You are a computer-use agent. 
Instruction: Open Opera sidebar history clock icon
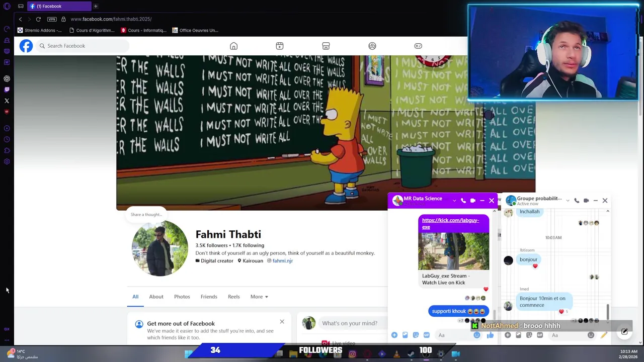pyautogui.click(x=7, y=139)
